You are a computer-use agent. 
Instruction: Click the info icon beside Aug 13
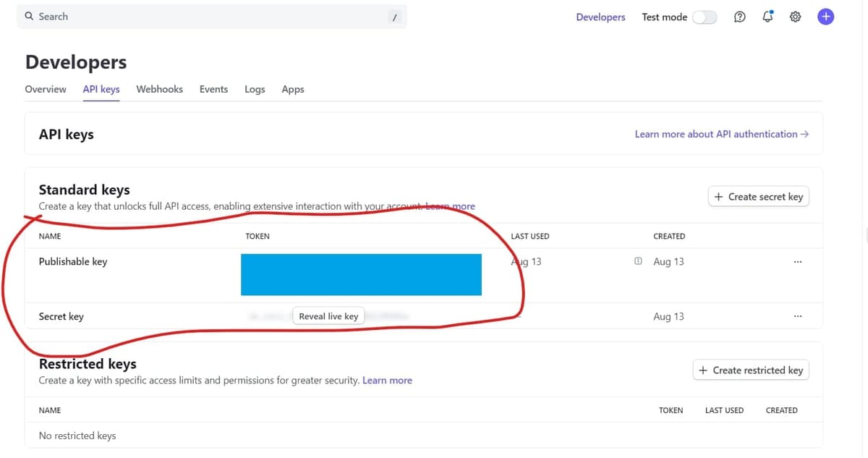click(x=637, y=261)
